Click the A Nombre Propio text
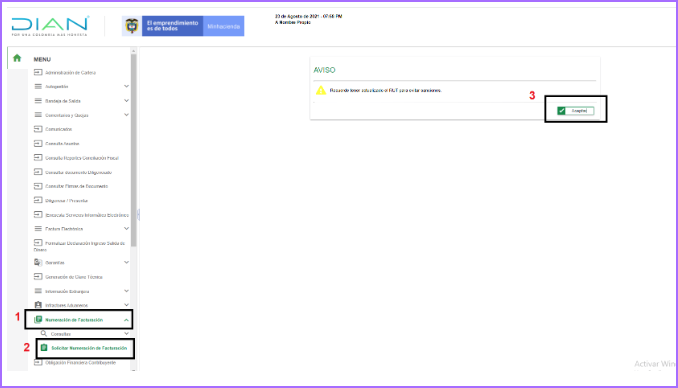Screen dimensions: 678x388 (x=293, y=22)
